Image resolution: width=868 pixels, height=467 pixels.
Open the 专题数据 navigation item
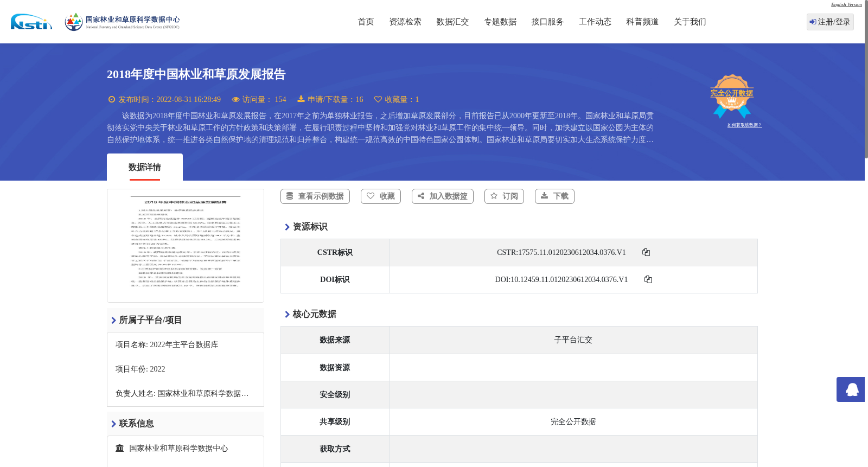coord(500,22)
